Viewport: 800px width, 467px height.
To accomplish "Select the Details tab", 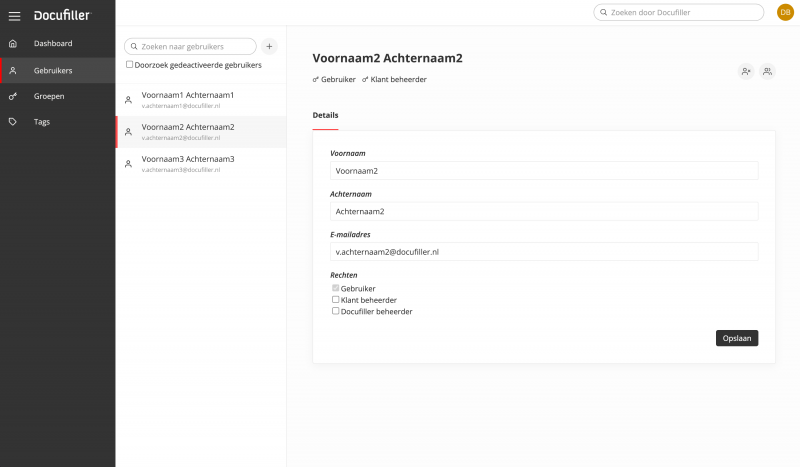I will [325, 115].
